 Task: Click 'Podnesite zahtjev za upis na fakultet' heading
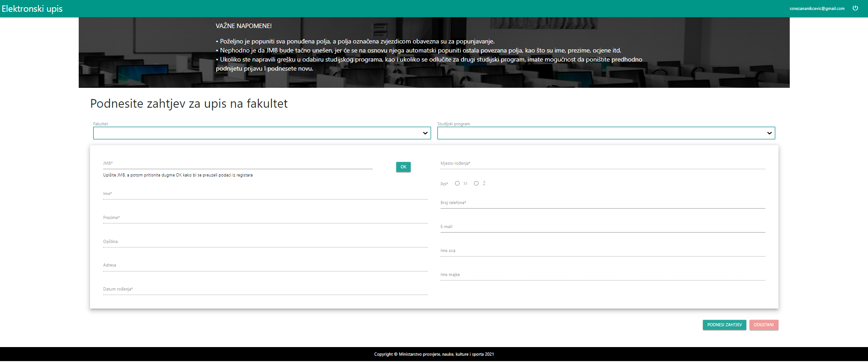point(189,104)
